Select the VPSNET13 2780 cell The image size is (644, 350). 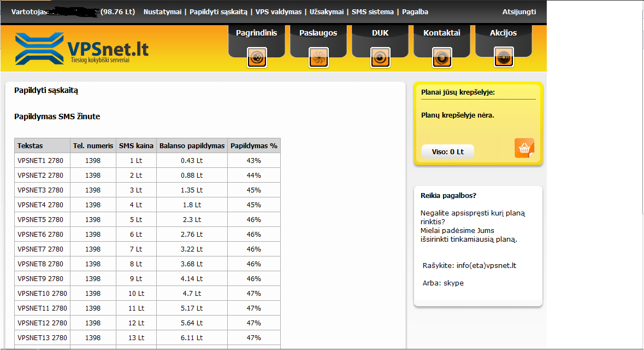click(x=42, y=338)
